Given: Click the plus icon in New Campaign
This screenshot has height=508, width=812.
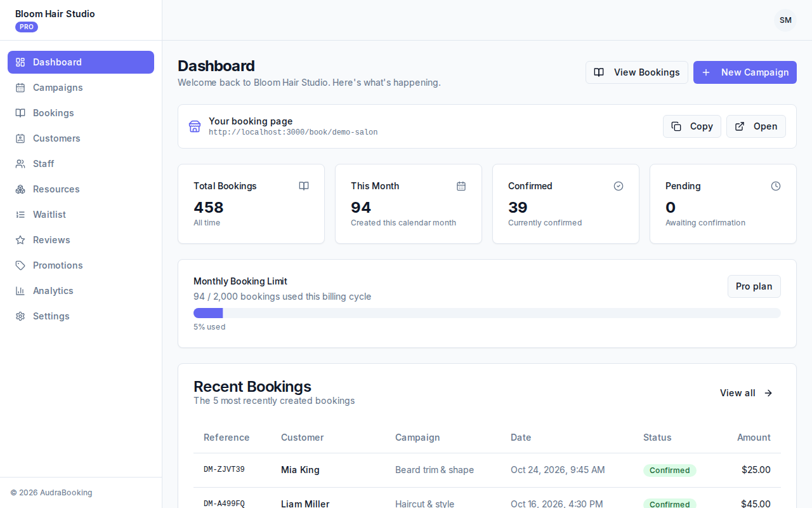Looking at the screenshot, I should click(x=706, y=72).
